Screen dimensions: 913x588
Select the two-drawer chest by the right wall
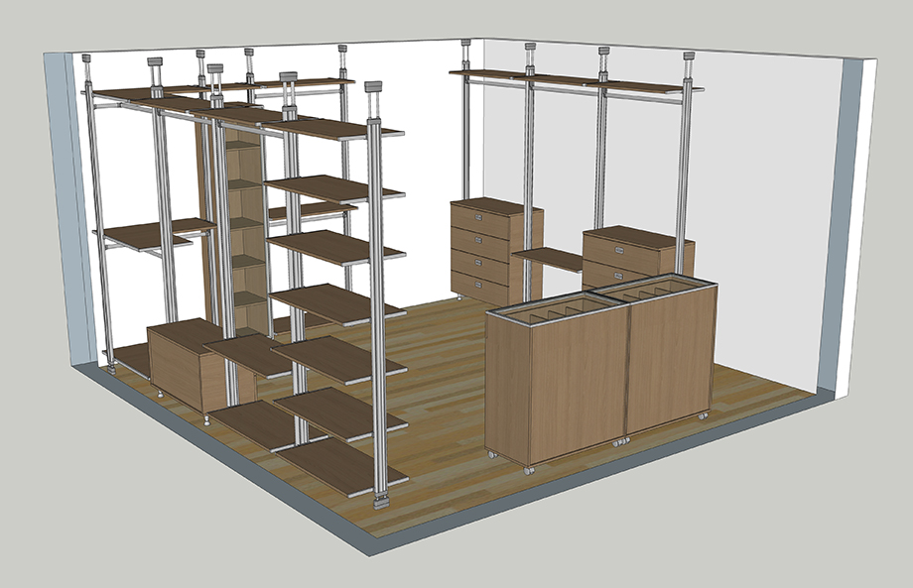pos(637,257)
